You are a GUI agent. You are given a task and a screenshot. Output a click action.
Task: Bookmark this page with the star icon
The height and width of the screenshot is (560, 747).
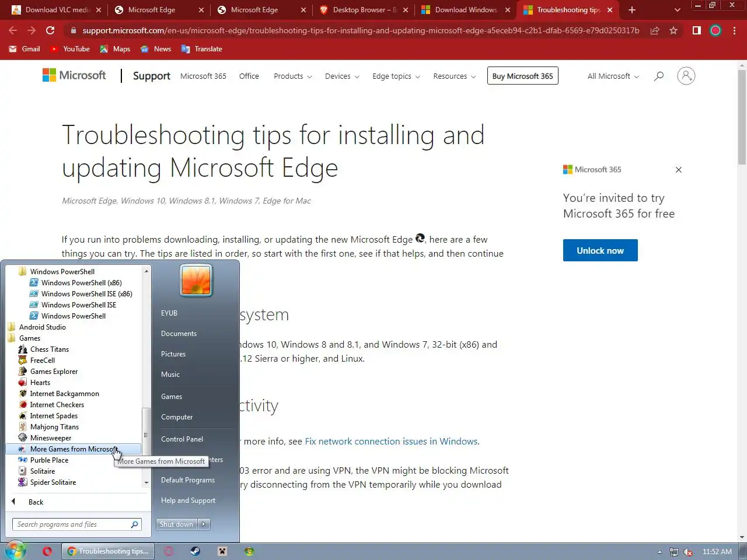673,30
